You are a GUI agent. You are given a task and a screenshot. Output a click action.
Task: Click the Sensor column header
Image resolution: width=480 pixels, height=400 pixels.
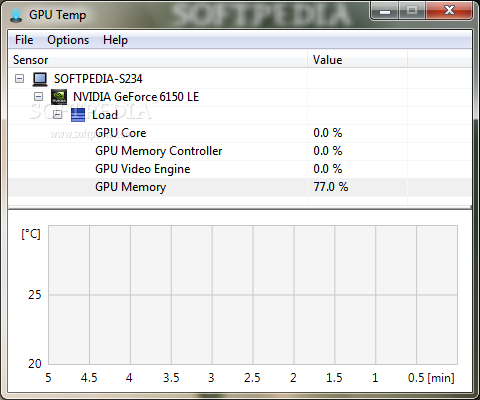click(x=158, y=60)
